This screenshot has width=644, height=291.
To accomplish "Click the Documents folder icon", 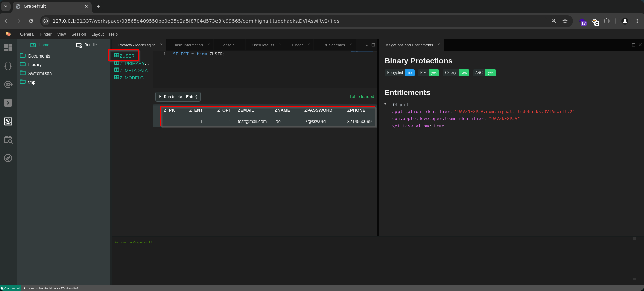I will [x=23, y=55].
